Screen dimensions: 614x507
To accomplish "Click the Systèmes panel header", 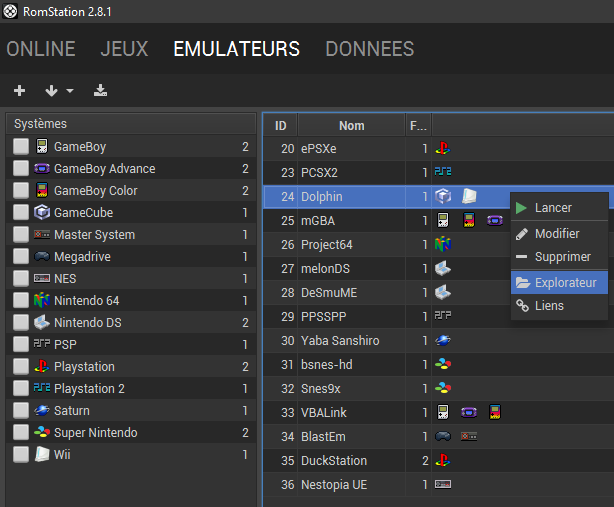I will point(131,124).
